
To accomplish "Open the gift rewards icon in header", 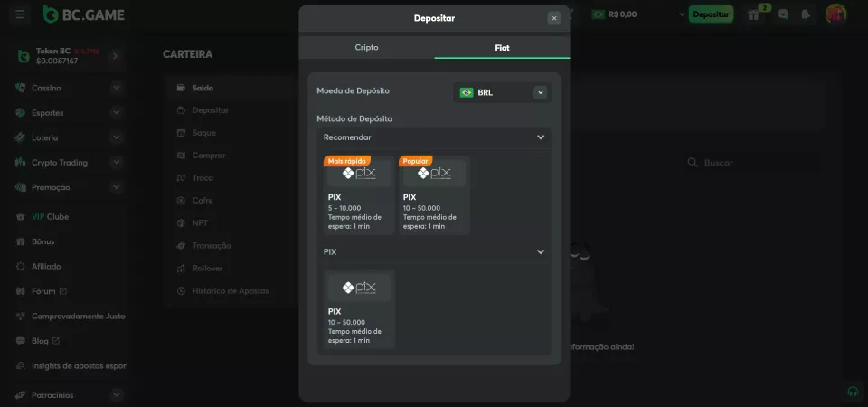I will click(x=754, y=14).
